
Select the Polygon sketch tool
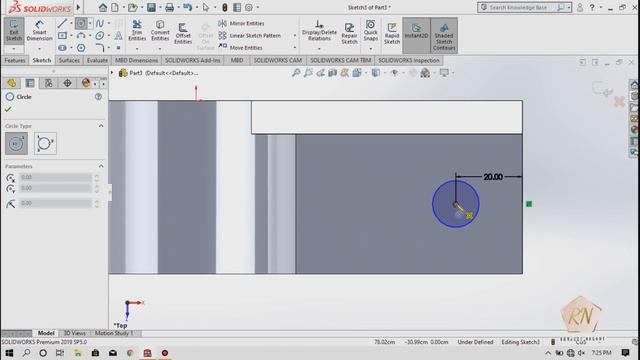[81, 48]
